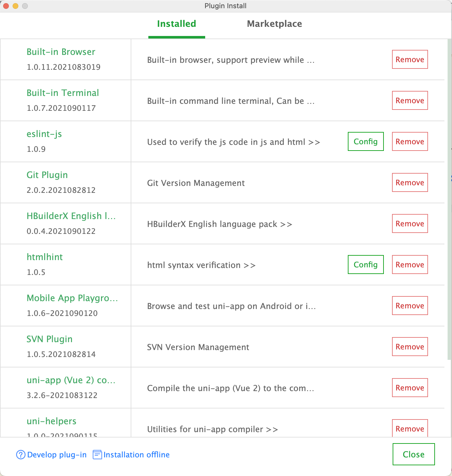This screenshot has height=476, width=452.
Task: Open the uni-helpers plugin name link
Action: tap(51, 421)
